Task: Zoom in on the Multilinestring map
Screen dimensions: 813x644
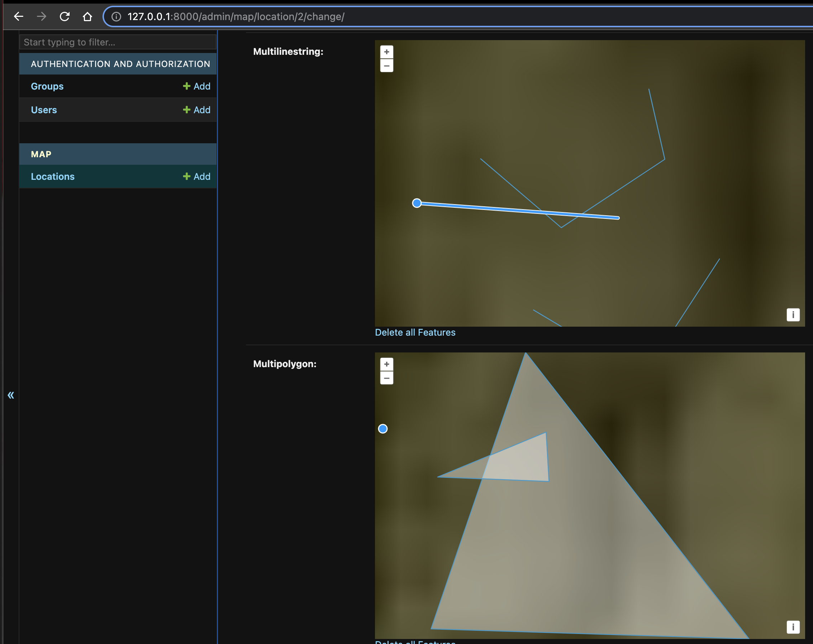Action: [x=386, y=52]
